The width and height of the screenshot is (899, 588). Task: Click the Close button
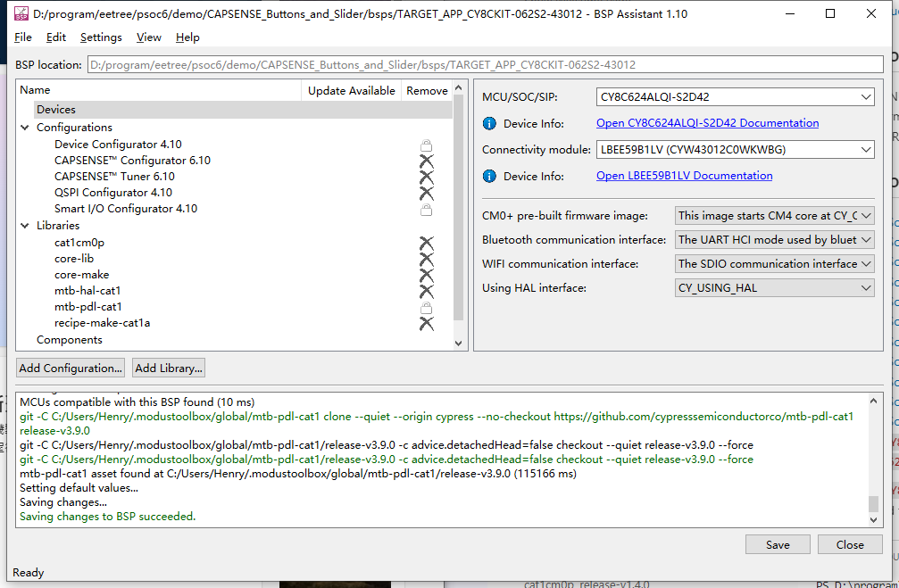coord(850,544)
